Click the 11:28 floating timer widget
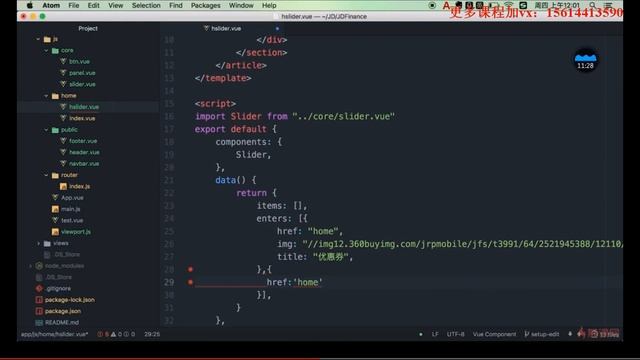640x360 pixels. (x=585, y=60)
